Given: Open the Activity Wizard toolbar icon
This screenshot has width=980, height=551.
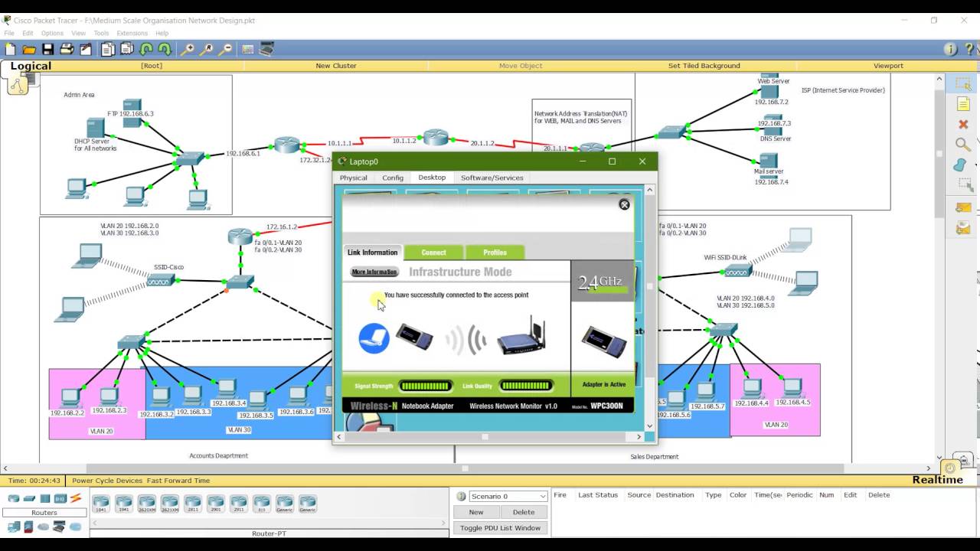Looking at the screenshot, I should [x=86, y=49].
